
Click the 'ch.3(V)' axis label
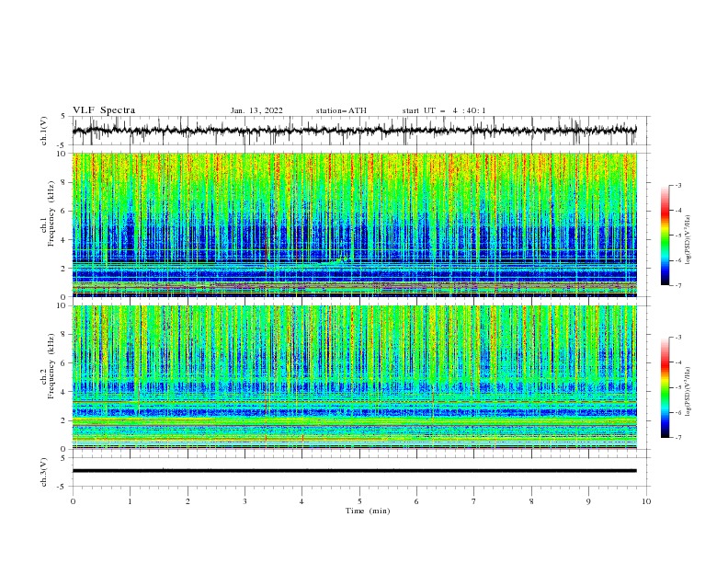[44, 472]
